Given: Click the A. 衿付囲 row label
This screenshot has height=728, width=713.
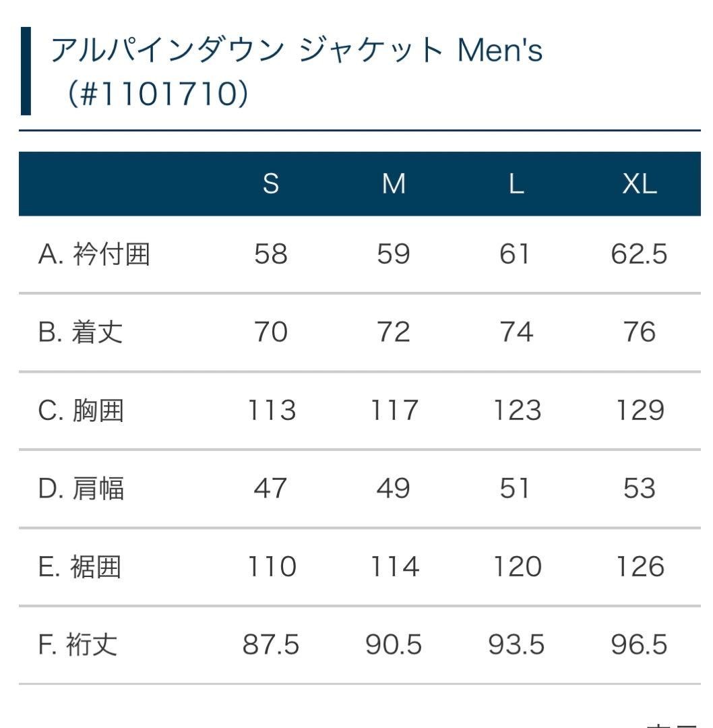Looking at the screenshot, I should pos(94,255).
